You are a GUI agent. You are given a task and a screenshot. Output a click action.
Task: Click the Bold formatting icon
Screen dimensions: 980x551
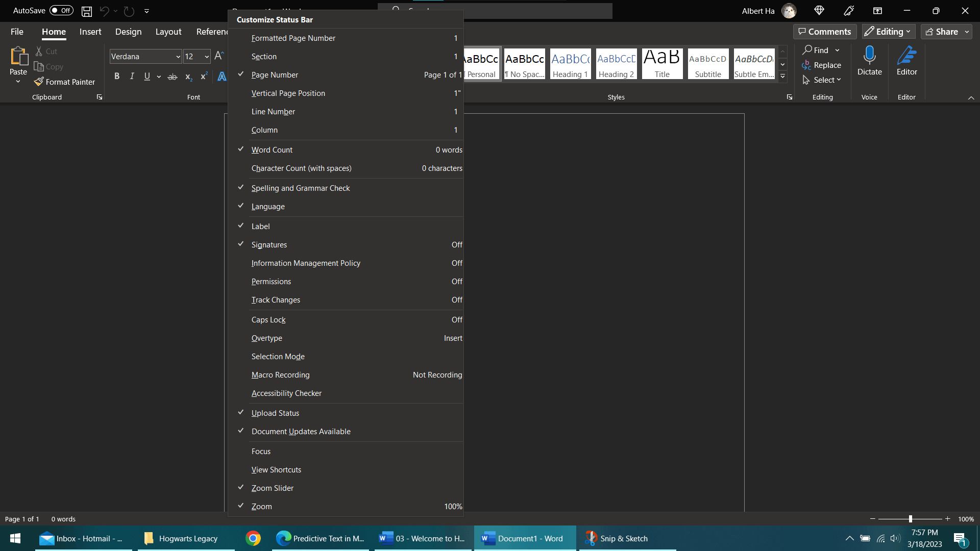[117, 77]
